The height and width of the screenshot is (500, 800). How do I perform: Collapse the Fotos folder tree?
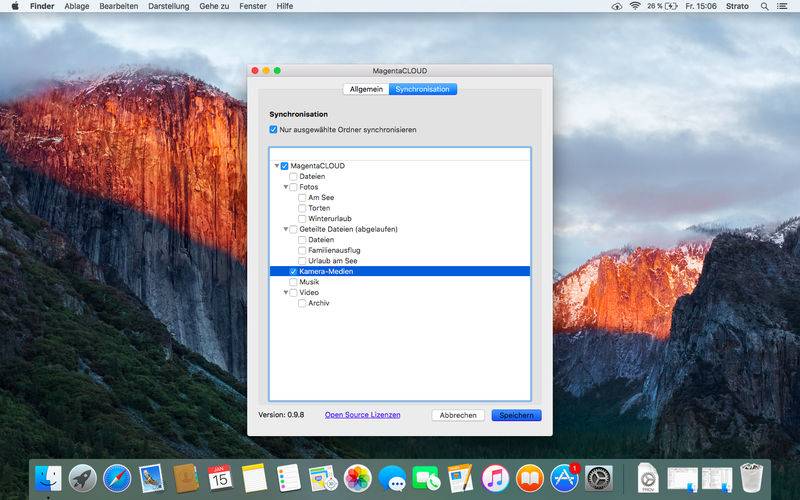pyautogui.click(x=285, y=187)
